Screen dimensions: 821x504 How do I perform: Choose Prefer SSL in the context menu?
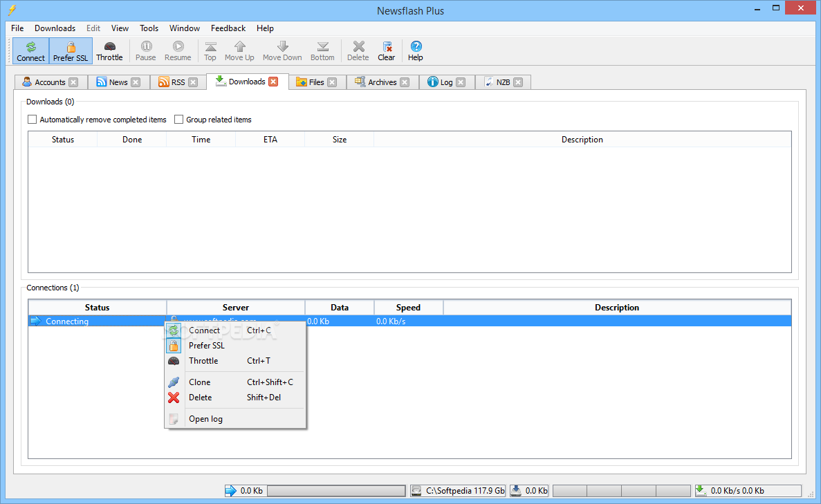click(x=235, y=346)
